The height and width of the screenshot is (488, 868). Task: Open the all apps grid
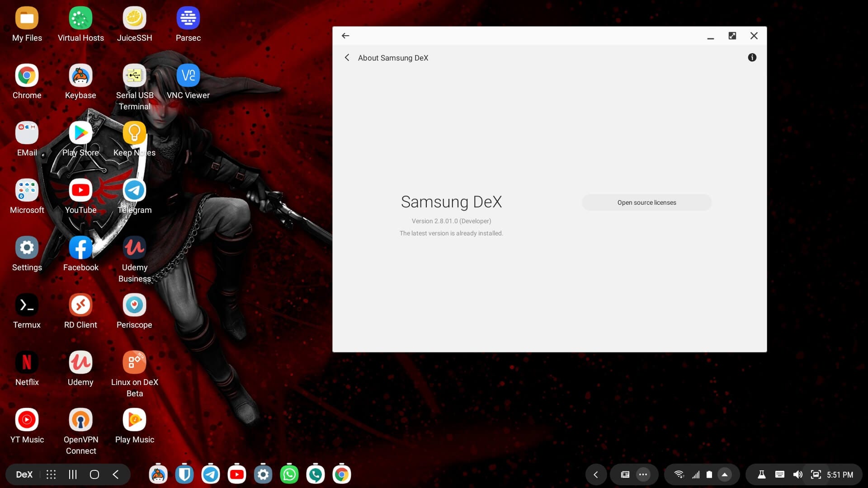pos(51,474)
